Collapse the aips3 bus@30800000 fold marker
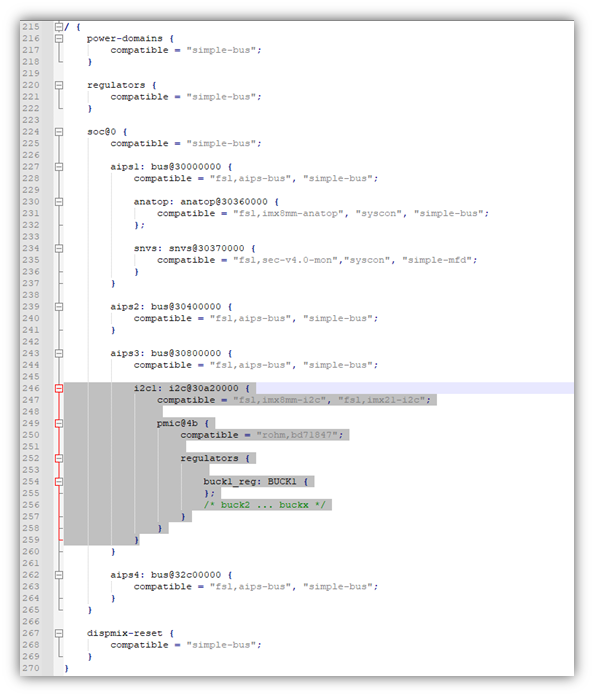Viewport: 594px width, 696px height. 59,353
